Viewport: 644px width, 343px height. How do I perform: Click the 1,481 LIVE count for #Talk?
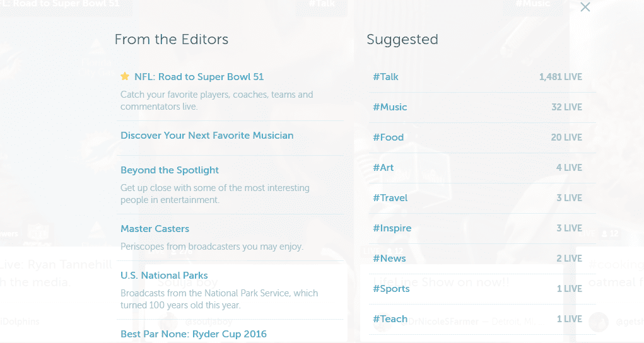[x=561, y=77]
